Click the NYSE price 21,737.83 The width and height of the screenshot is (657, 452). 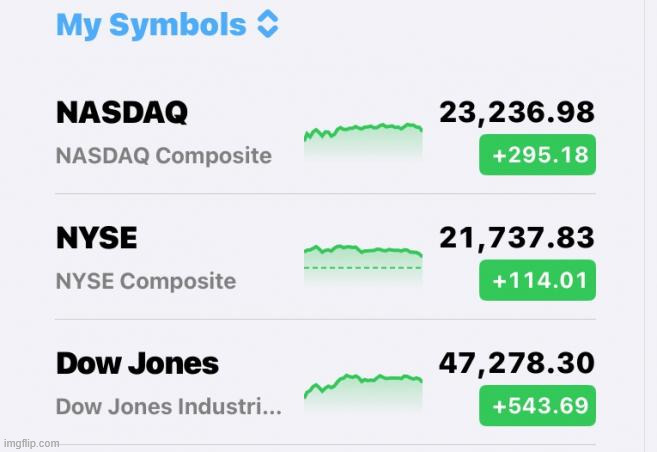tap(517, 238)
